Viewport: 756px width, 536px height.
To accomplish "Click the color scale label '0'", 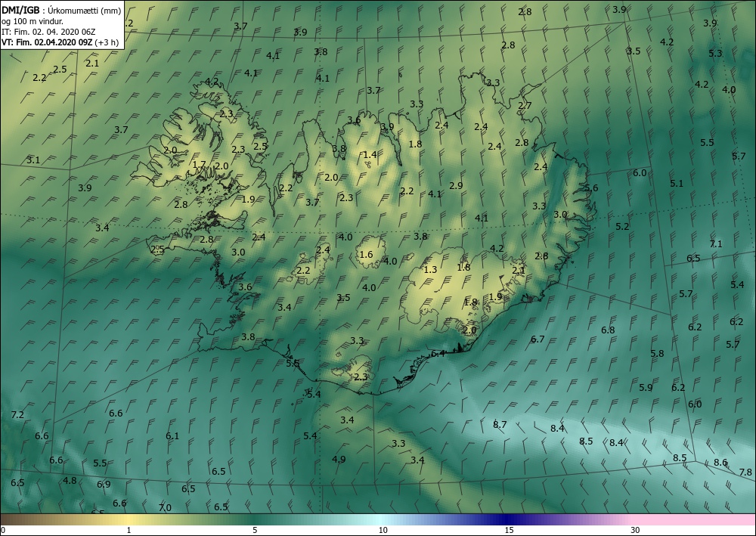I will 3,531.
